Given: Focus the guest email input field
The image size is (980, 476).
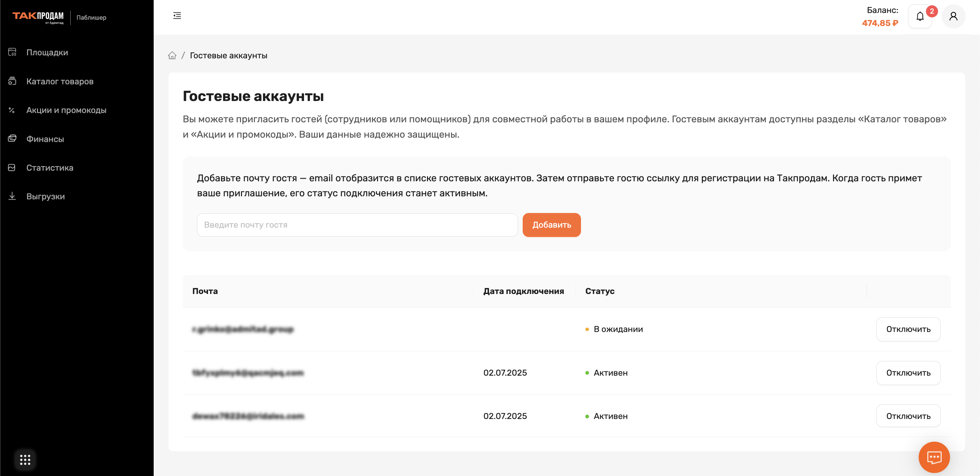Looking at the screenshot, I should 357,225.
